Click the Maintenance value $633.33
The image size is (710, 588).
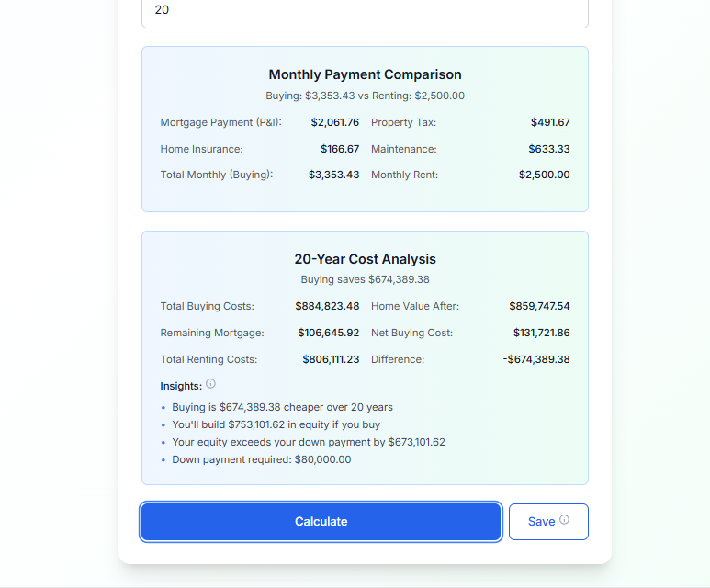point(548,149)
